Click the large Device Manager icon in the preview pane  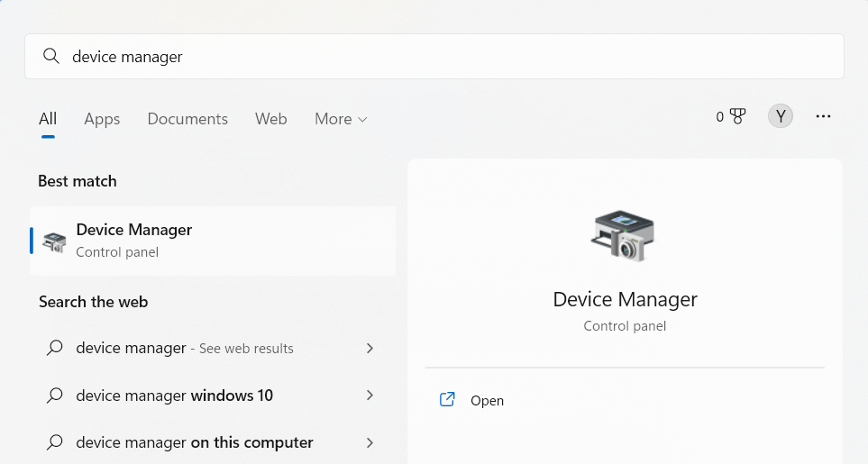pyautogui.click(x=624, y=235)
